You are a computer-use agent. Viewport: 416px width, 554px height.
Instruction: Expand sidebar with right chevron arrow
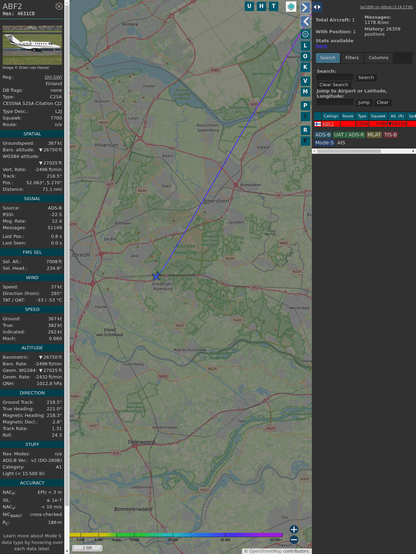coord(305,7)
